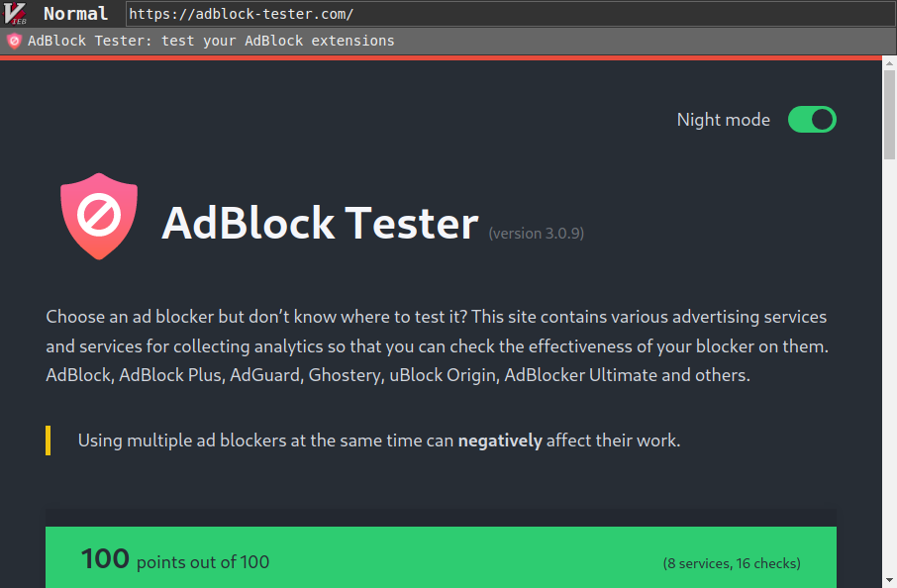
Task: Click the red shield favicon on the tab
Action: point(13,41)
